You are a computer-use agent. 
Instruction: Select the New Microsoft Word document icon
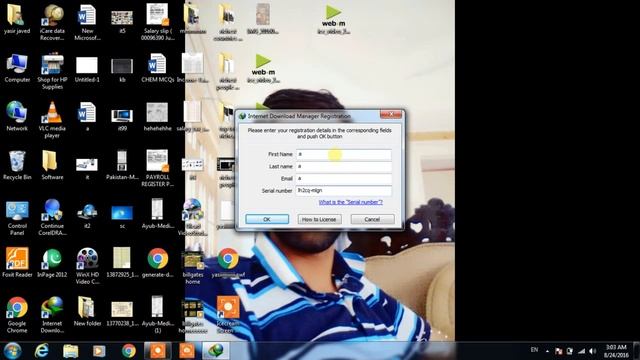point(87,22)
